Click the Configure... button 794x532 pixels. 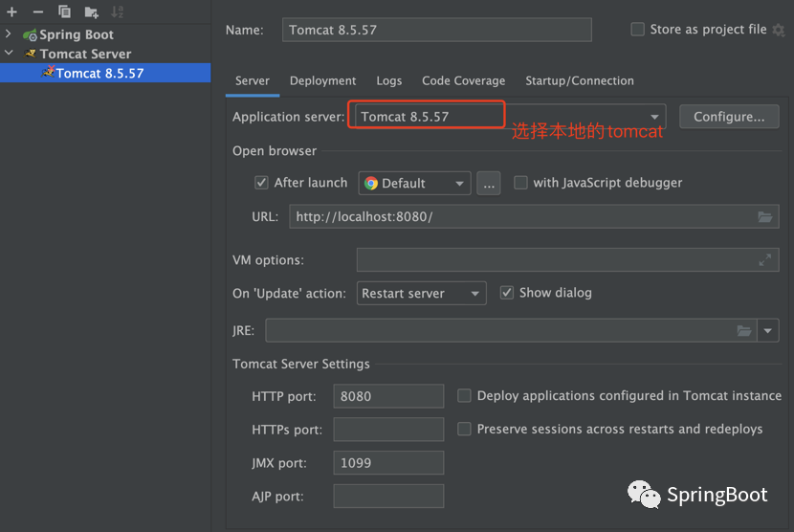tap(729, 117)
